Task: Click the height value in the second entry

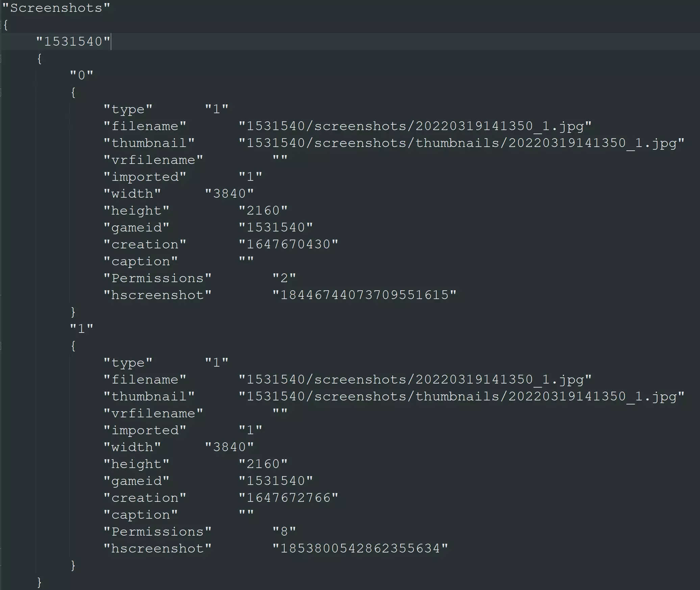Action: [263, 464]
